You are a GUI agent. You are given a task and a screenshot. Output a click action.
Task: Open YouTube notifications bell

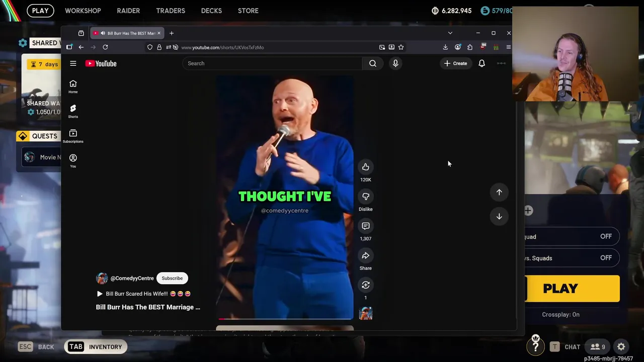[481, 63]
